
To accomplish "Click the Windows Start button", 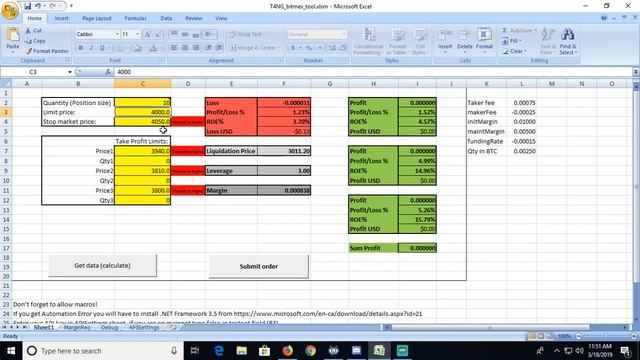I will pos(11,351).
